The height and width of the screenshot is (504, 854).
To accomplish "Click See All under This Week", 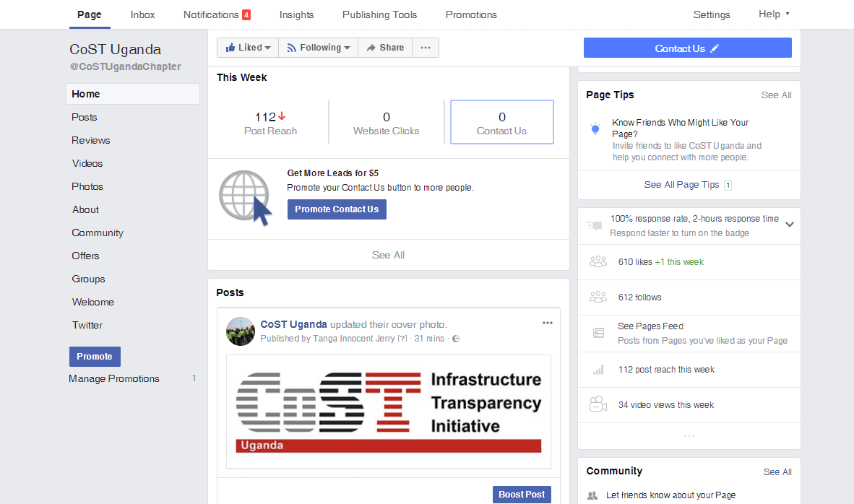I will point(388,256).
